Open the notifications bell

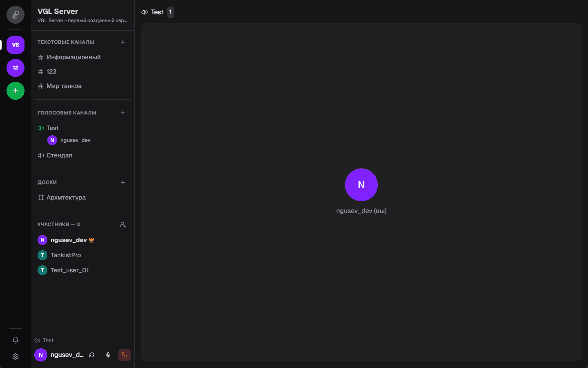[16, 340]
